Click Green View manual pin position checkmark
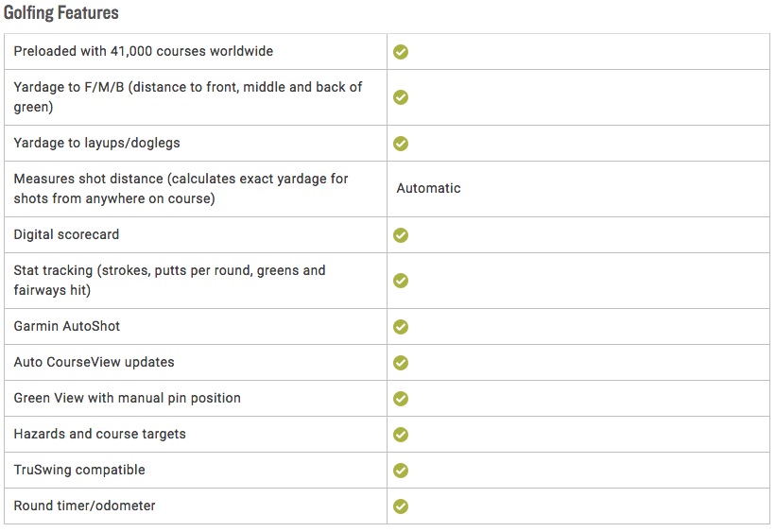776x532 pixels. click(401, 399)
